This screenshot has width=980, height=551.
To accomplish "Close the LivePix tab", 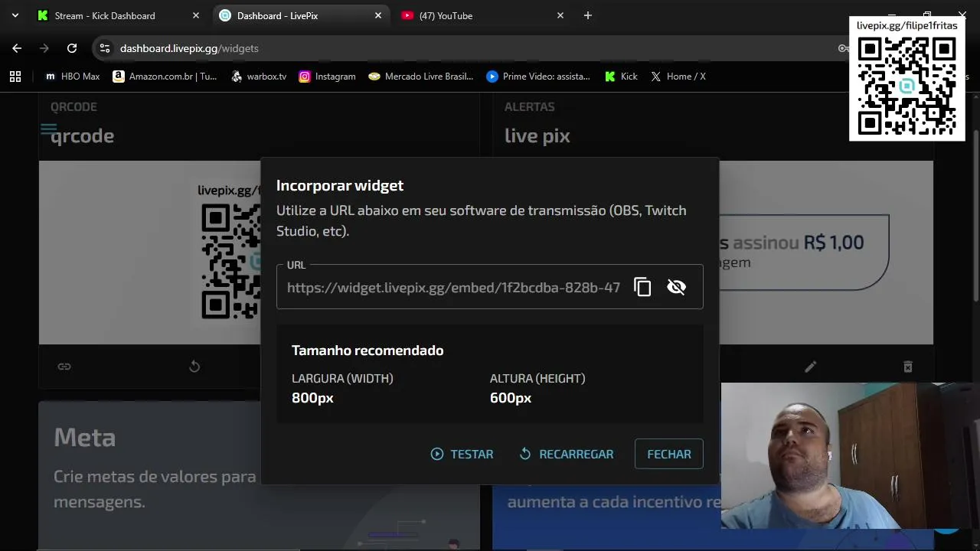I will point(378,15).
